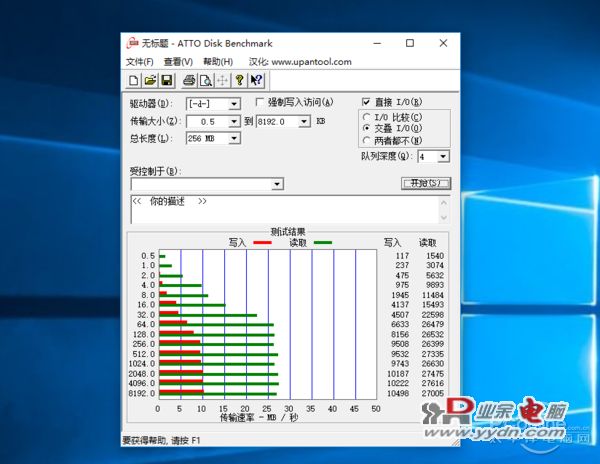
Task: Open the 查看(V) menu
Action: tap(178, 62)
